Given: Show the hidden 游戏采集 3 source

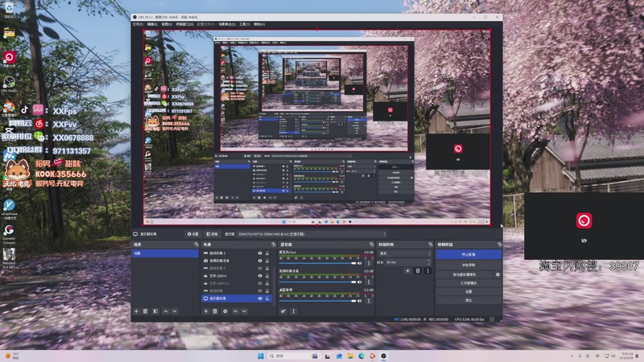Looking at the screenshot, I should pos(260,269).
